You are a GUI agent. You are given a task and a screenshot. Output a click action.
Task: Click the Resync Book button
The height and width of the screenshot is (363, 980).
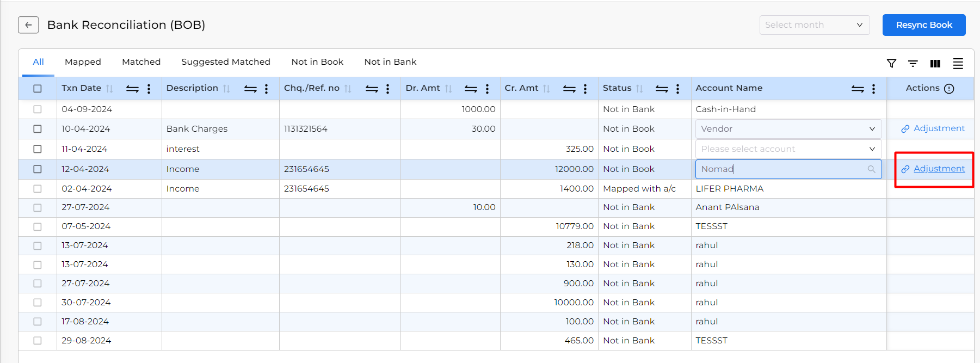point(924,25)
